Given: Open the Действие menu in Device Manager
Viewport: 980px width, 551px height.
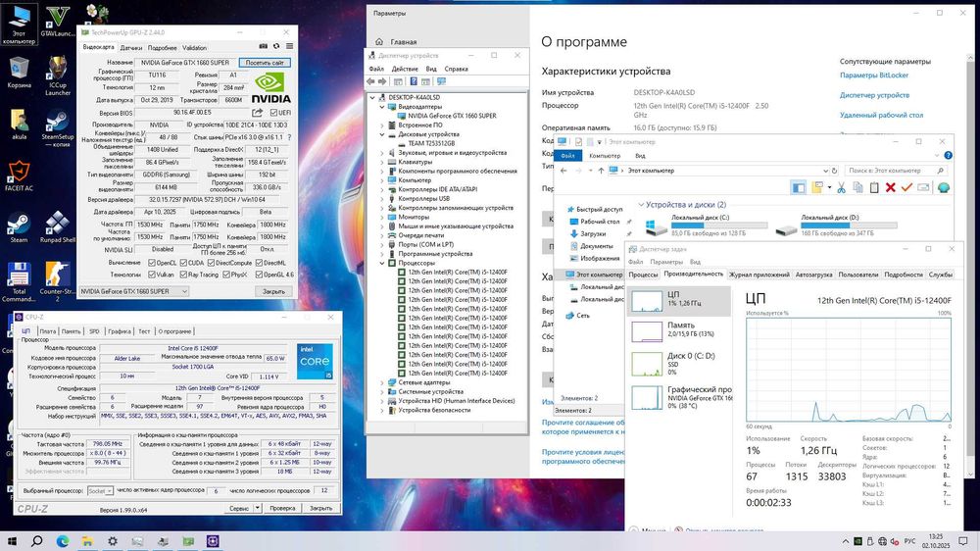Looking at the screenshot, I should (405, 69).
